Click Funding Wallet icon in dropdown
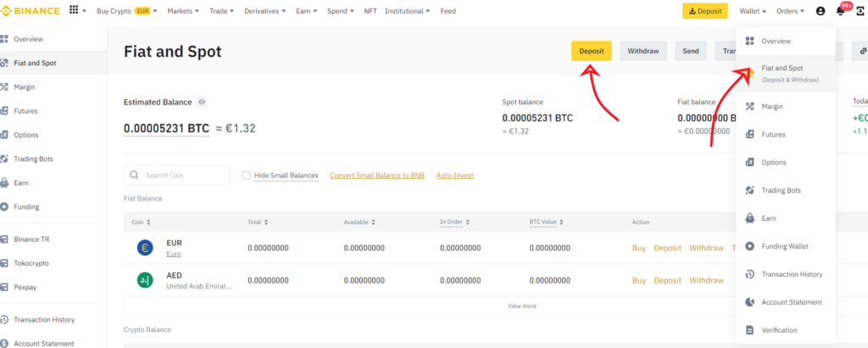The width and height of the screenshot is (868, 348). click(x=750, y=246)
